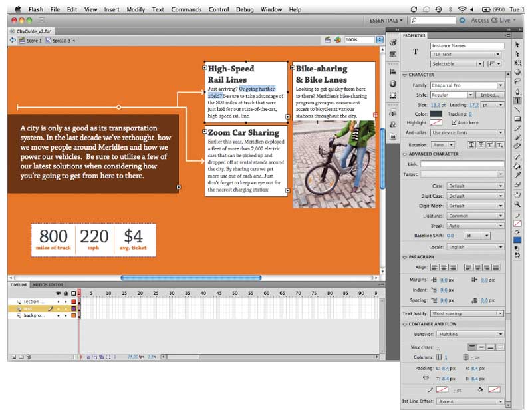
Task: Collapse the Paragraph section
Action: [x=405, y=257]
